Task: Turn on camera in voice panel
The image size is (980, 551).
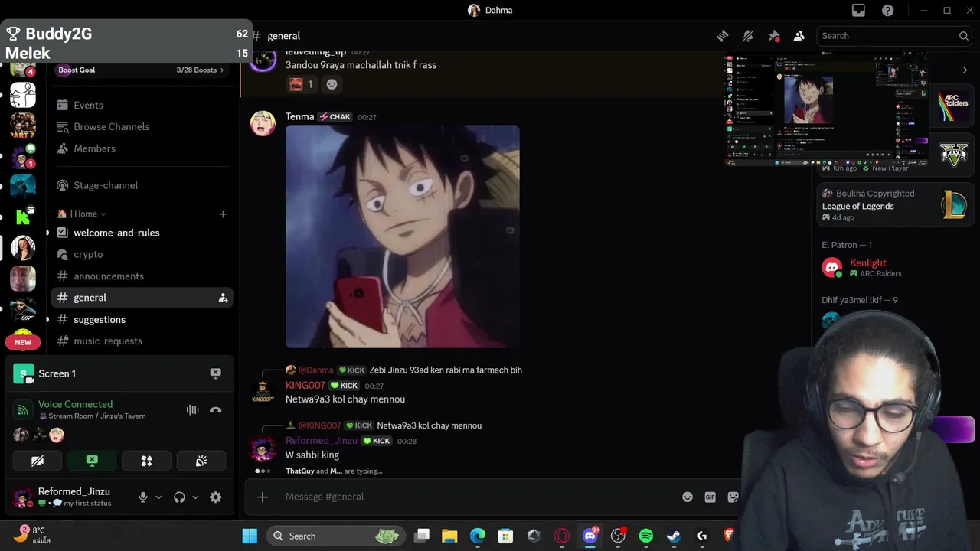Action: click(x=37, y=461)
